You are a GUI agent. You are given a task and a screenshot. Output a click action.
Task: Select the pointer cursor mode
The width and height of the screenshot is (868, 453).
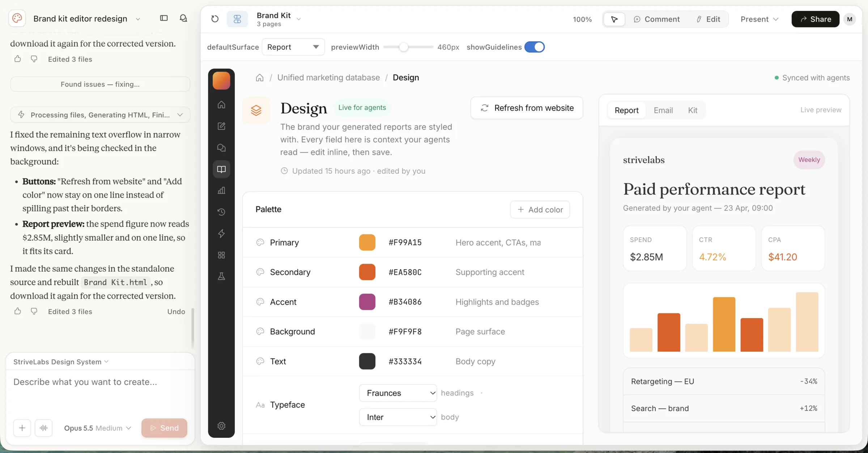click(x=614, y=19)
